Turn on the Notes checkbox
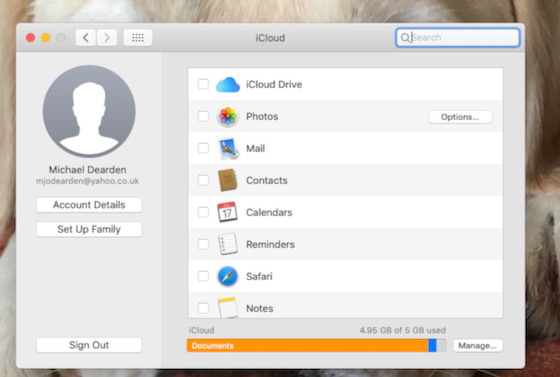Viewport: 560px width, 377px height. [204, 308]
